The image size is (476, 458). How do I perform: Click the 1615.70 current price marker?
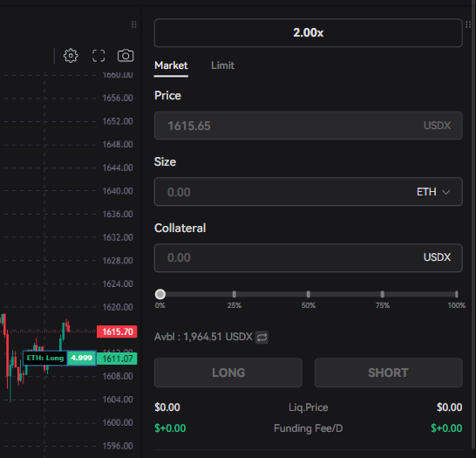[117, 332]
